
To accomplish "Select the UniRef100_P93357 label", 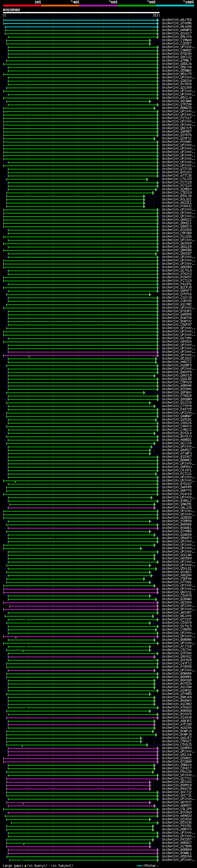I will 177,839.
